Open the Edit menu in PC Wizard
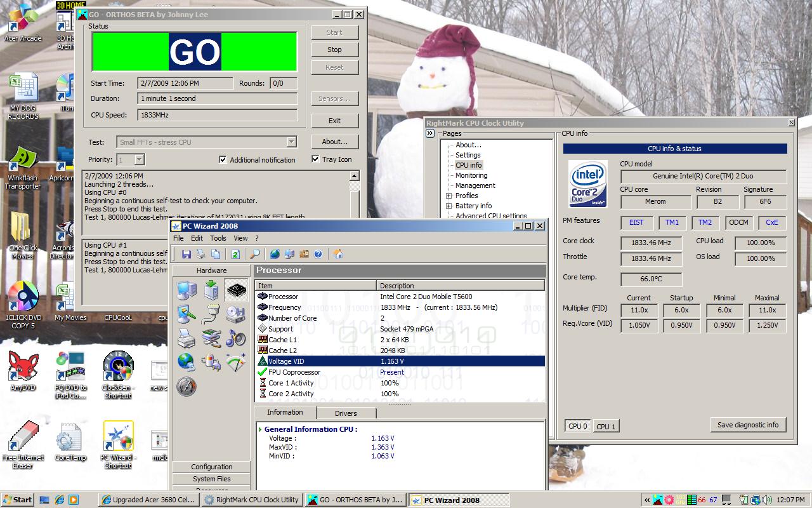 click(x=197, y=238)
